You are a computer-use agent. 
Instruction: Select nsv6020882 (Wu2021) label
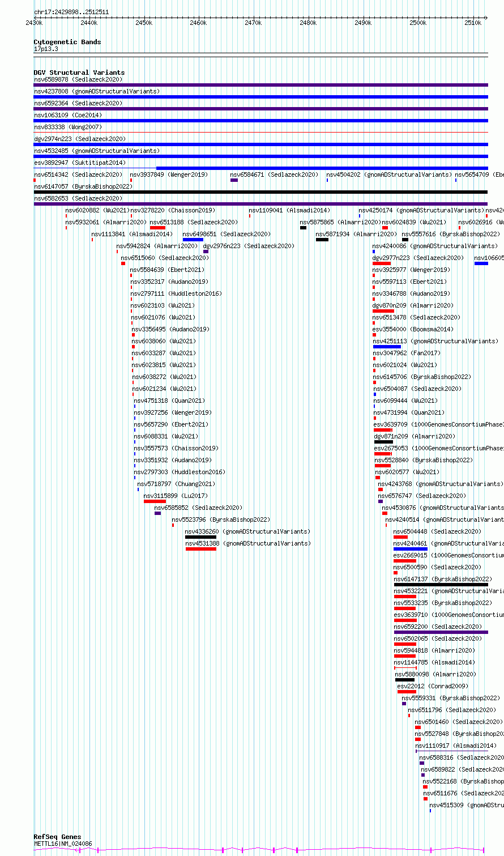(98, 210)
